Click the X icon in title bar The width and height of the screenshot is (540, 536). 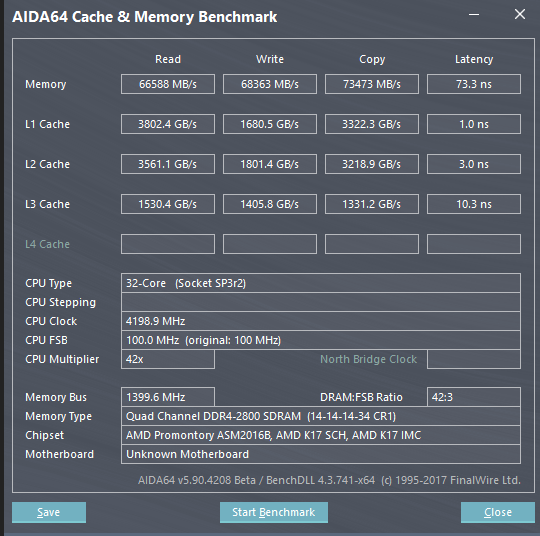[x=520, y=14]
